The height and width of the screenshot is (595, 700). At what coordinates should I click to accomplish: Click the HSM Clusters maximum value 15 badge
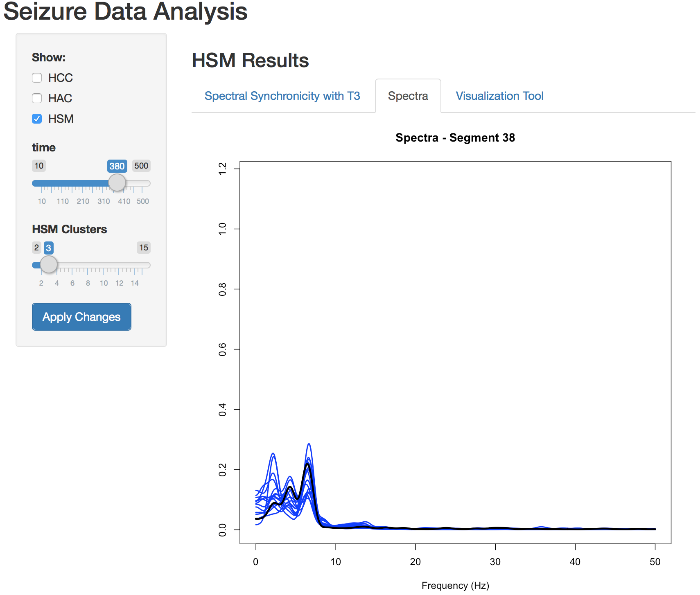click(144, 248)
